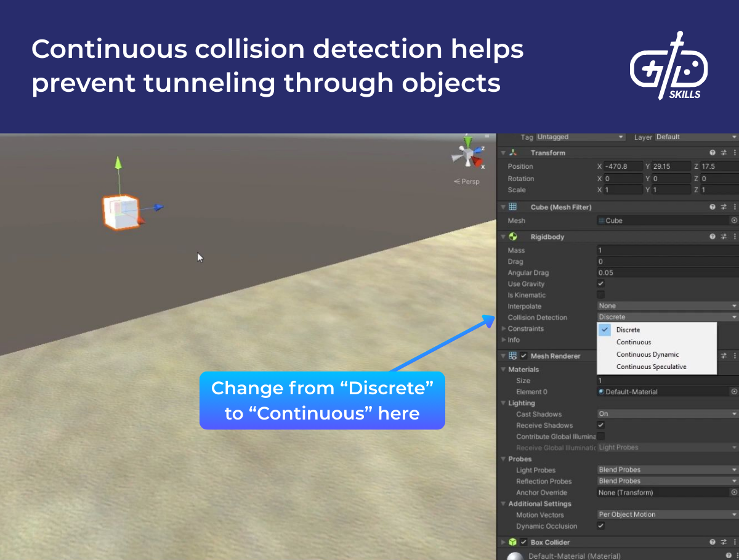Image resolution: width=739 pixels, height=560 pixels.
Task: Click the Transform presets icon
Action: [723, 152]
